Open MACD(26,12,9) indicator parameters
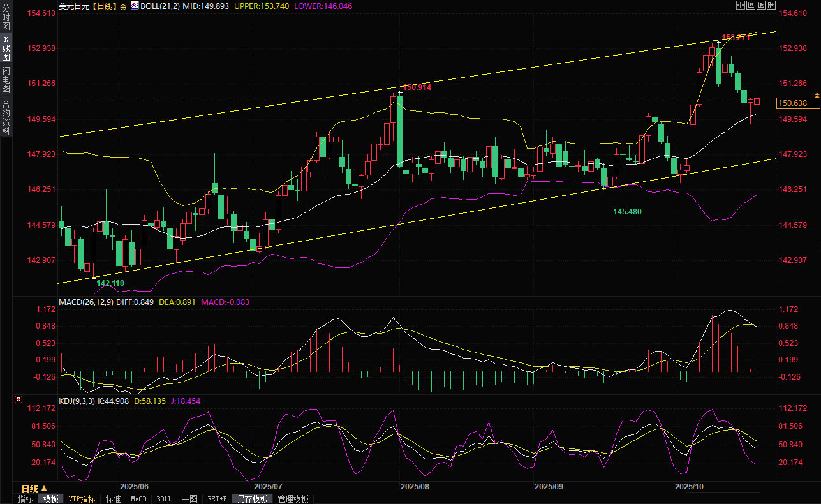The height and width of the screenshot is (504, 821). [85, 302]
